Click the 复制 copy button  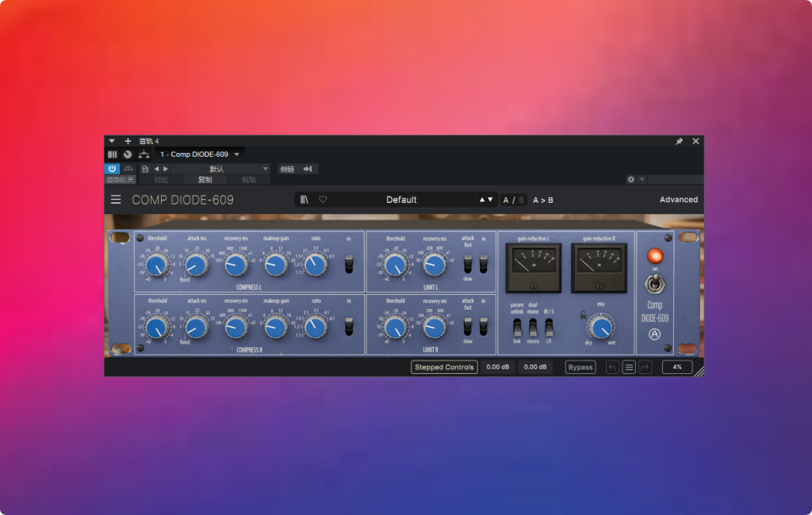point(205,180)
